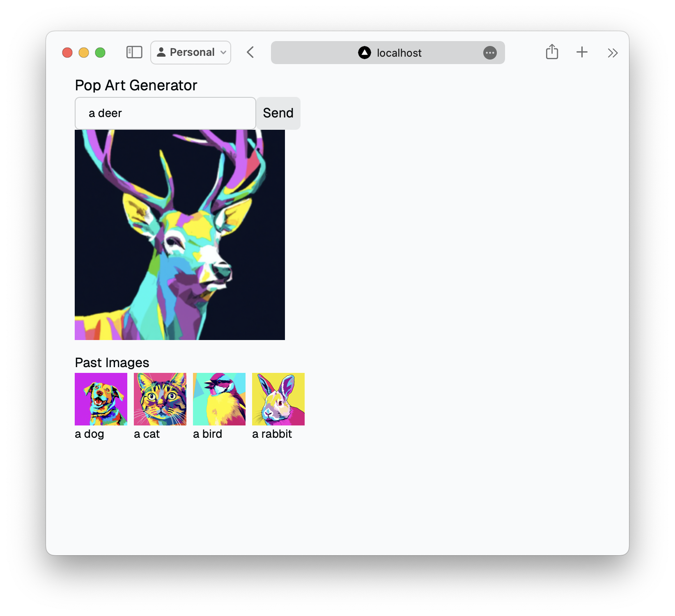Screen dimensions: 675x616
Task: Click the website privacy icon in address bar
Action: coord(364,53)
